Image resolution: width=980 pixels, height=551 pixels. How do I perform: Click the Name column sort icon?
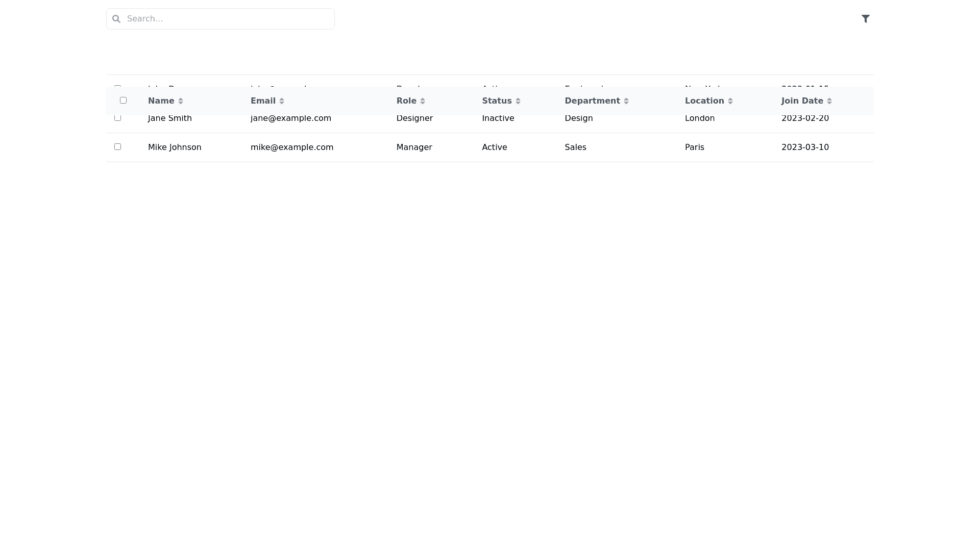tap(180, 101)
